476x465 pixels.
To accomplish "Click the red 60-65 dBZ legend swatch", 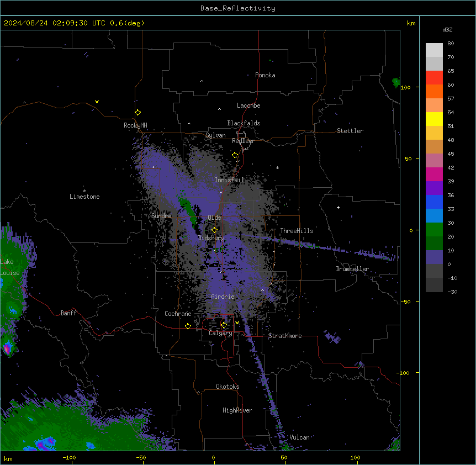I will pyautogui.click(x=434, y=77).
